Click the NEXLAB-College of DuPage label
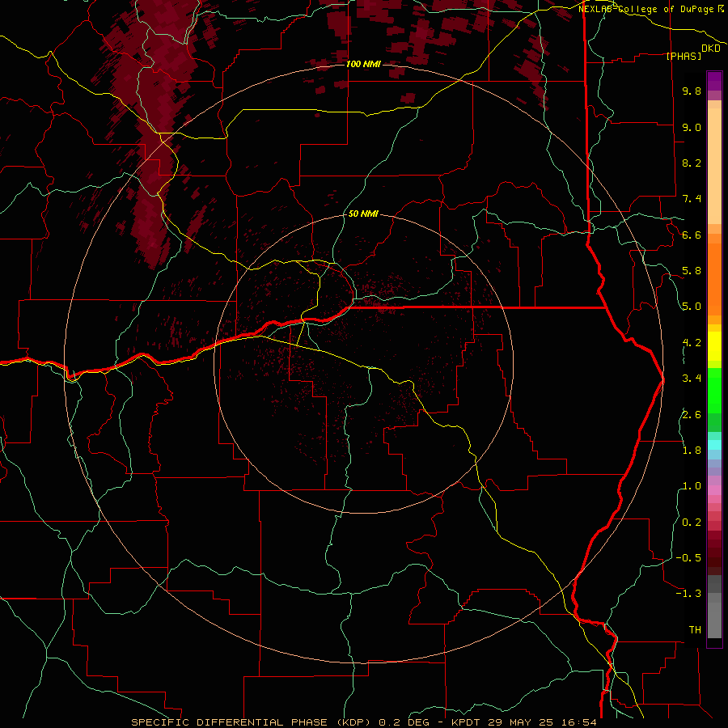The width and height of the screenshot is (728, 728). point(647,9)
